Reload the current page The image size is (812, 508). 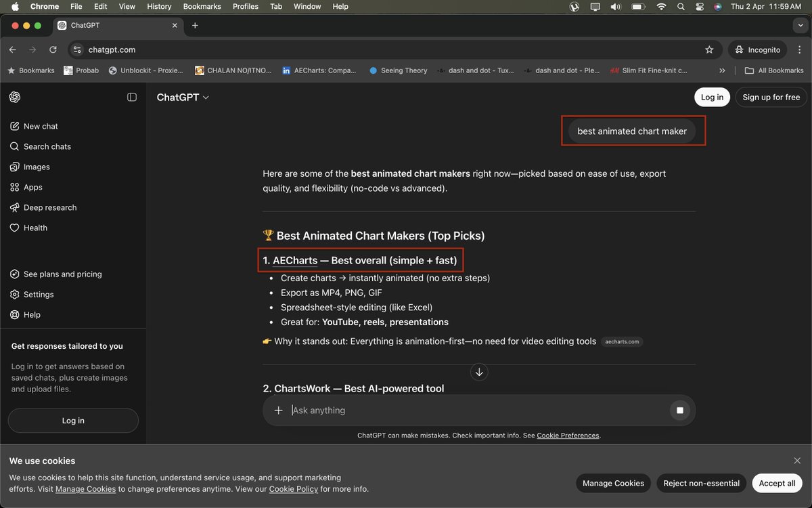click(53, 49)
